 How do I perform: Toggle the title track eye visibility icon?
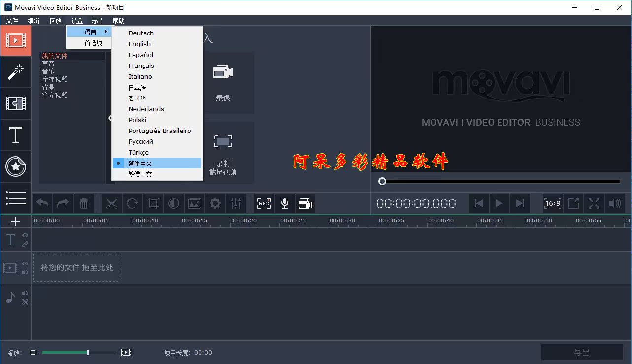[x=25, y=236]
